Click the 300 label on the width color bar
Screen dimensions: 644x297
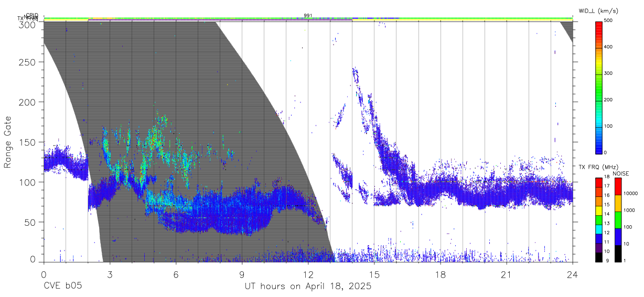tap(608, 73)
